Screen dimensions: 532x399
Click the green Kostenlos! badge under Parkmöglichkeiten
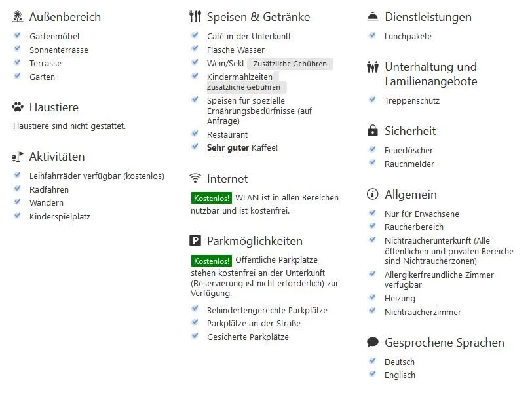point(212,261)
